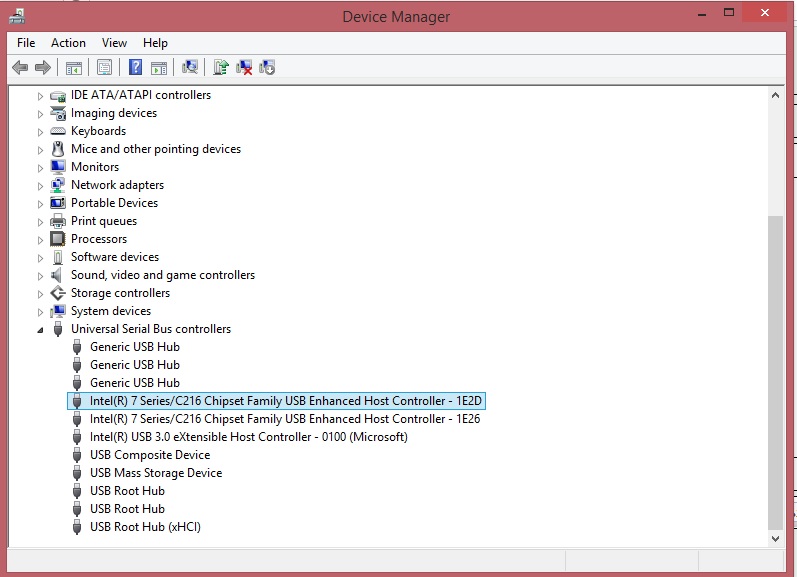Select the USB Composite Device entry
797x577 pixels.
point(149,455)
